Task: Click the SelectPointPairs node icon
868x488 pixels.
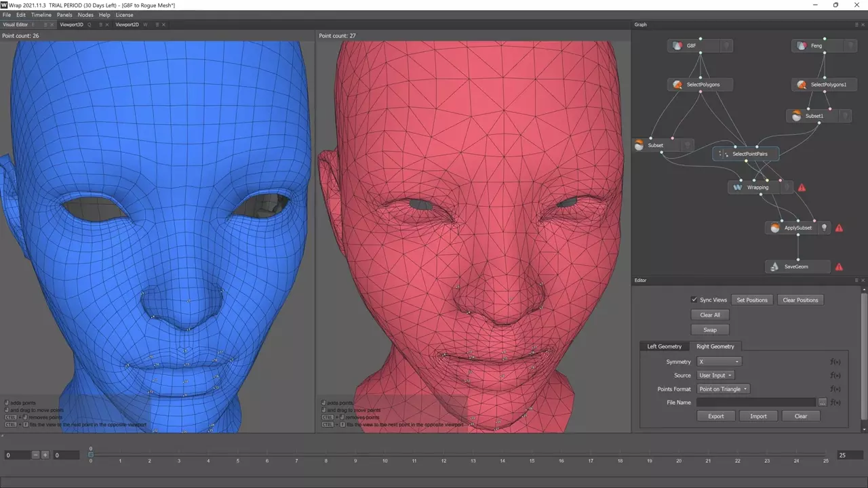Action: click(723, 155)
